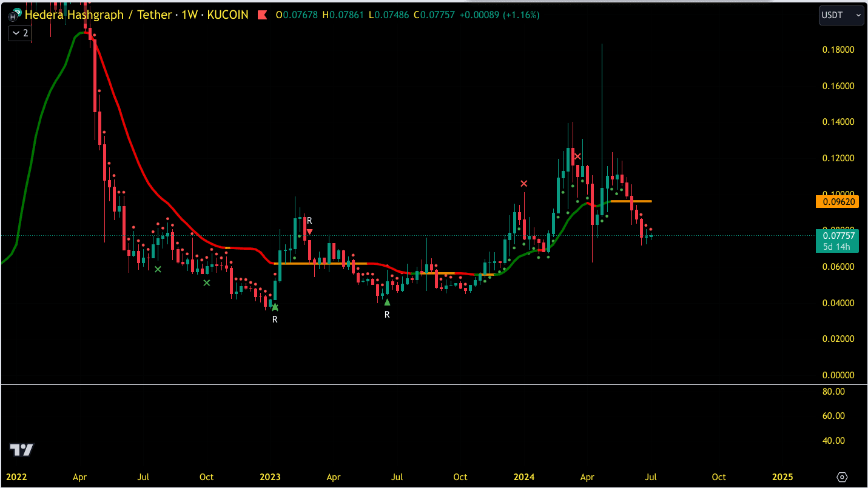Open chart settings gear icon
The image size is (868, 488).
click(842, 477)
